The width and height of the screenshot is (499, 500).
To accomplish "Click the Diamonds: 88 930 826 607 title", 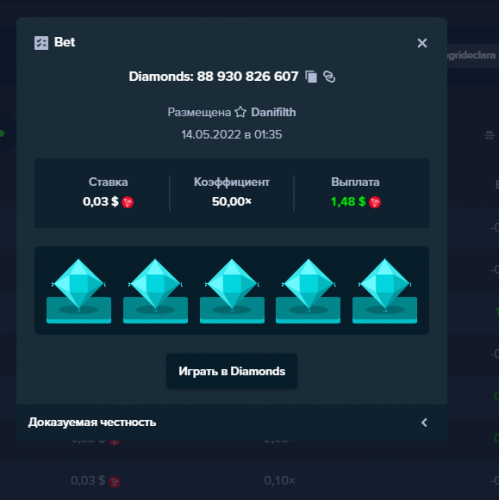I will 213,76.
